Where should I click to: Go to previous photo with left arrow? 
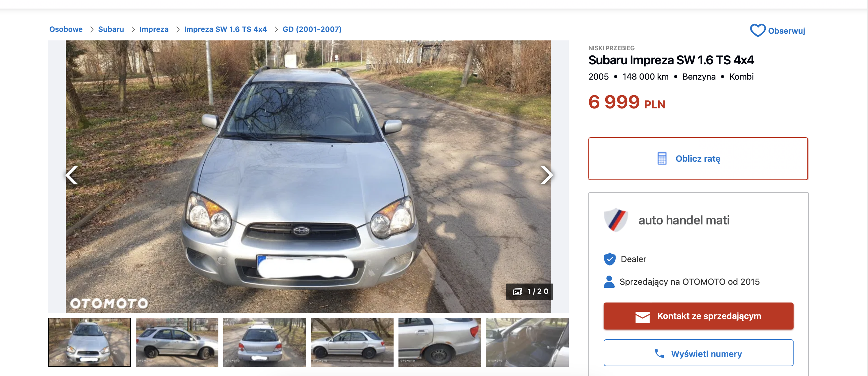point(72,175)
